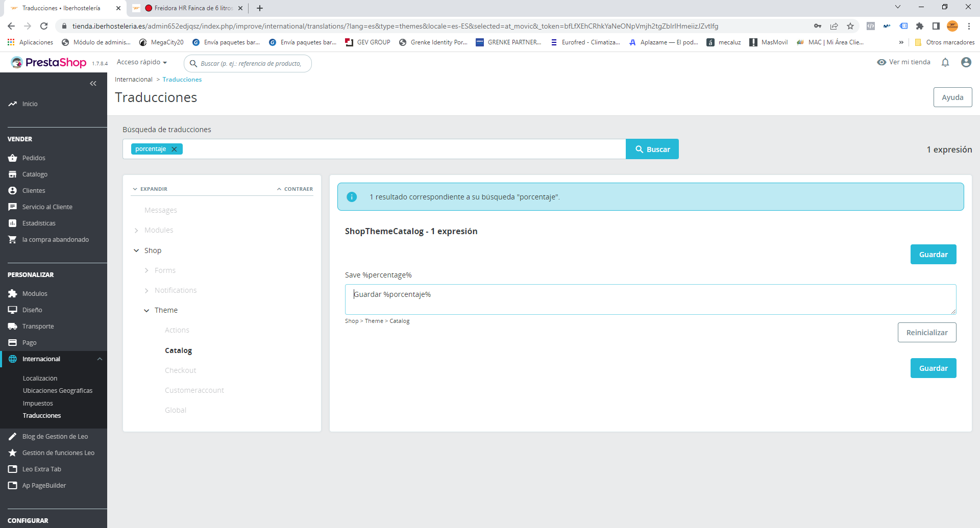This screenshot has width=980, height=528.
Task: Open Estadisticas bar chart icon
Action: coord(13,223)
